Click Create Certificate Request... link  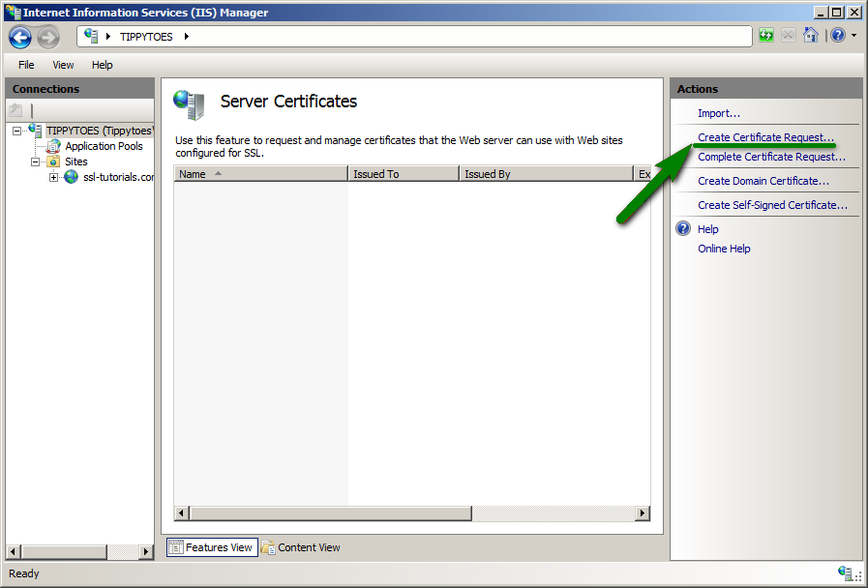pyautogui.click(x=765, y=137)
